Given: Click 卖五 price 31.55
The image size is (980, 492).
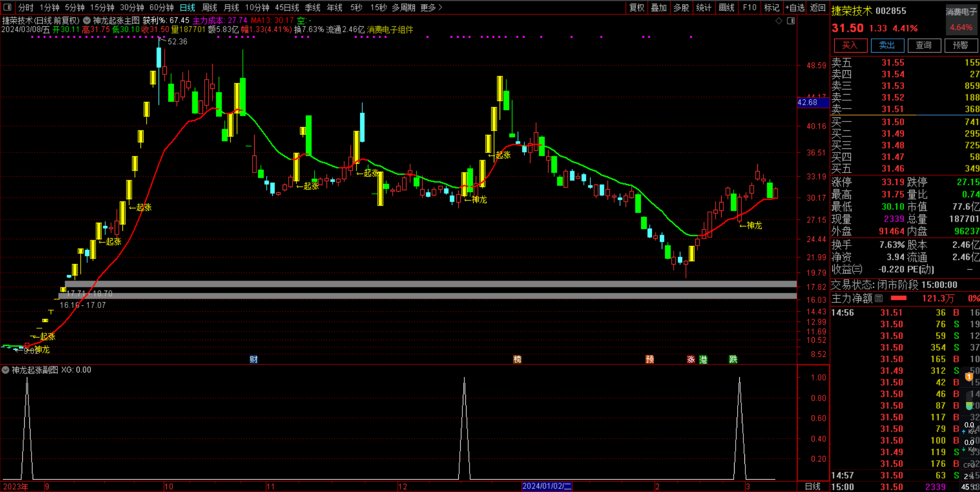Looking at the screenshot, I should (893, 63).
